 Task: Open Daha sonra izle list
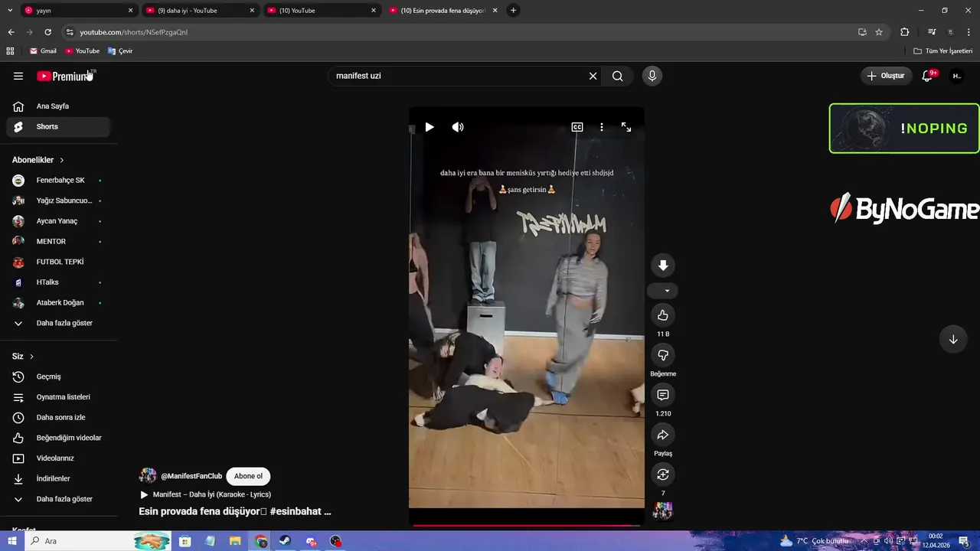59,418
